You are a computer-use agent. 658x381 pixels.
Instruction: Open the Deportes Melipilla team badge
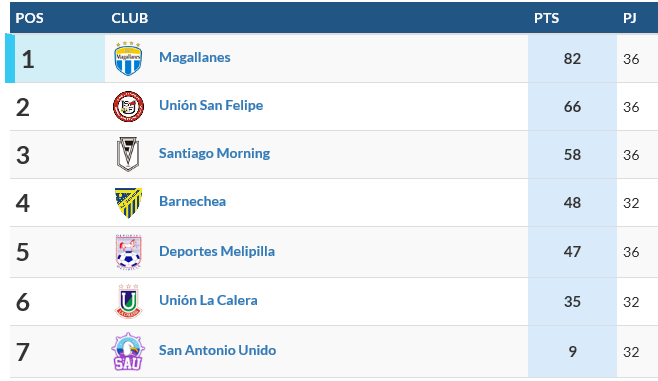point(128,252)
